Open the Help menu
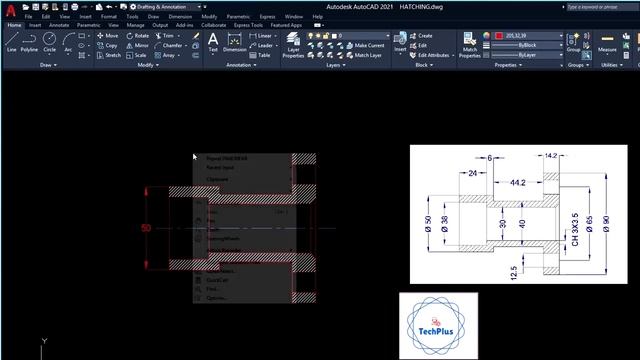The width and height of the screenshot is (640, 360). (x=318, y=17)
